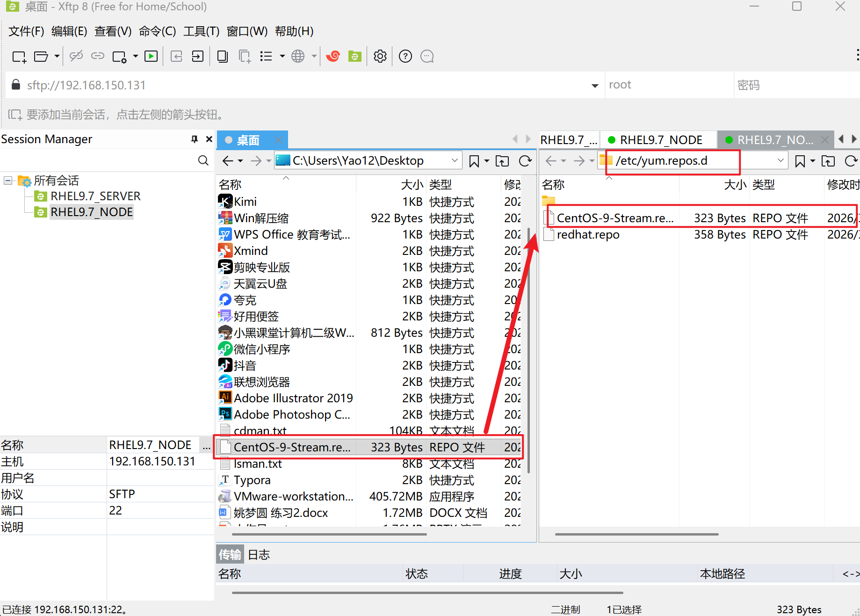Click the globe toolbar icon
The height and width of the screenshot is (616, 860).
click(298, 57)
